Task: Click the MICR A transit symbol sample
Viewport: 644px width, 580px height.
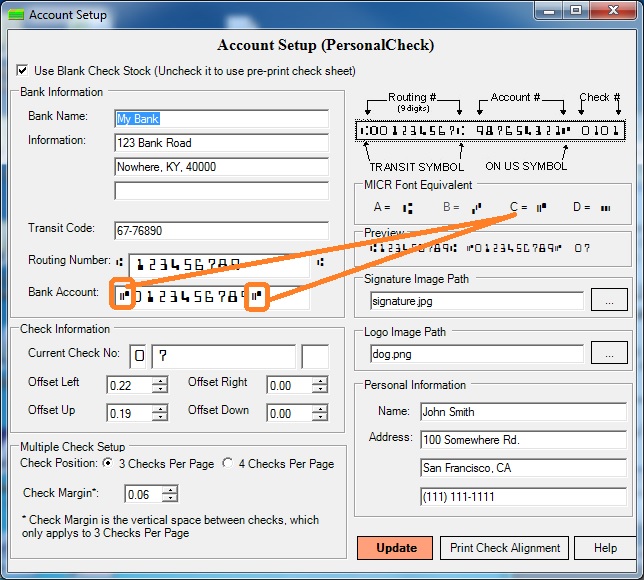Action: pos(407,208)
